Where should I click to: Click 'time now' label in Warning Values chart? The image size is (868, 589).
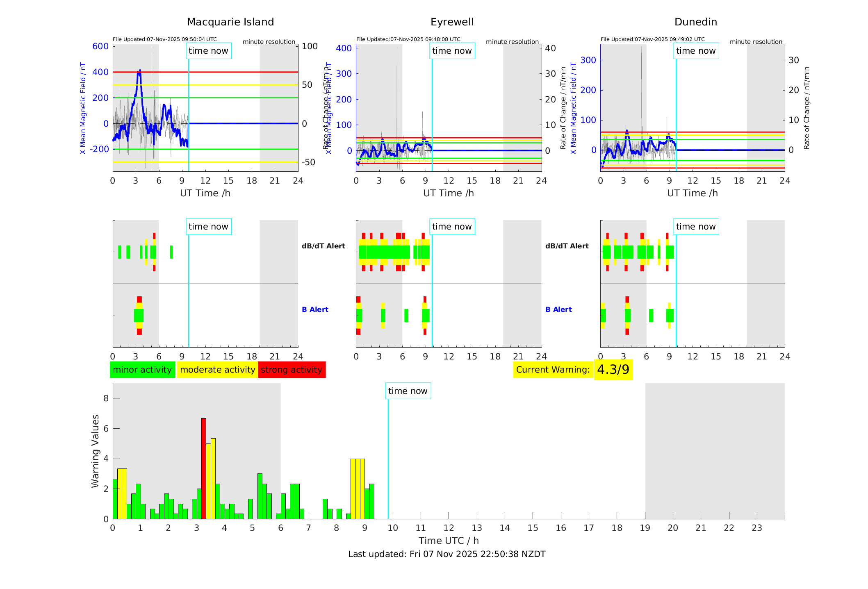click(x=408, y=391)
